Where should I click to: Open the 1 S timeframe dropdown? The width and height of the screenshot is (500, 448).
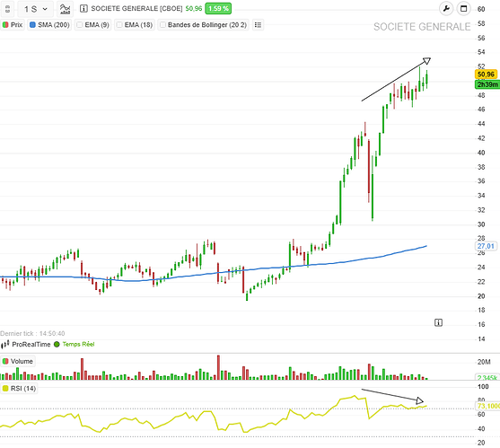pos(35,9)
